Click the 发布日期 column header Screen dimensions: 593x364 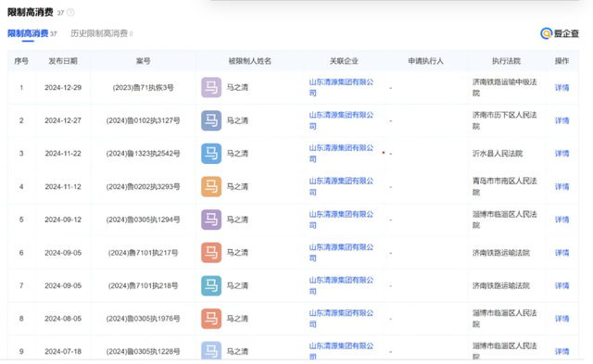coord(63,61)
